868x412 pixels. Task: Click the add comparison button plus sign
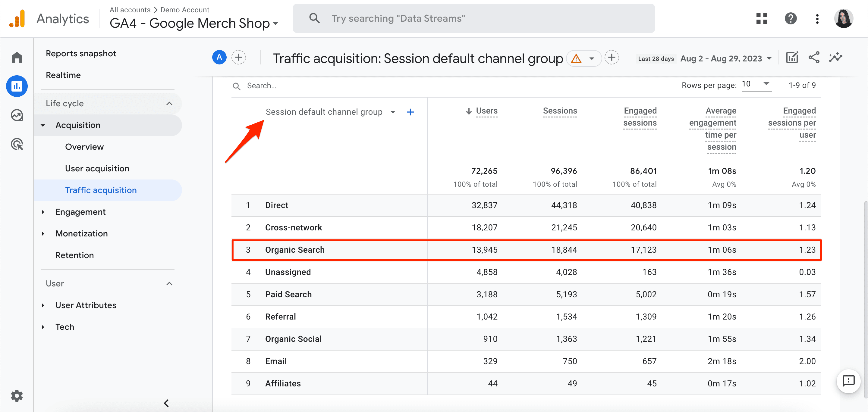tap(240, 58)
